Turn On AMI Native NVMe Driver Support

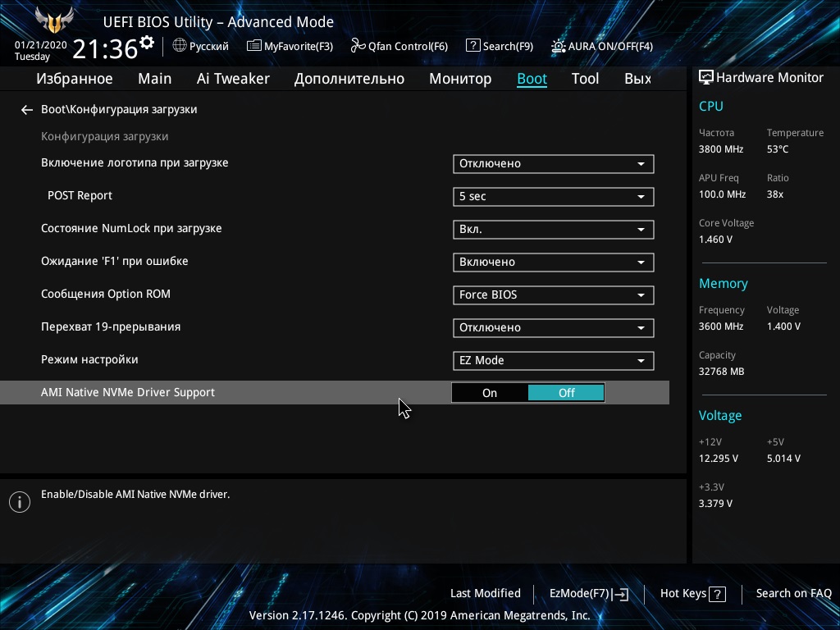(490, 393)
